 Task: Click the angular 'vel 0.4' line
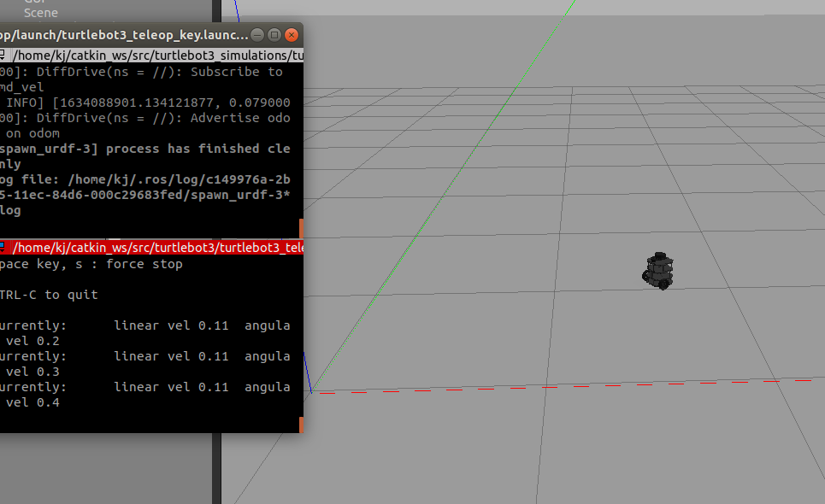coord(32,402)
